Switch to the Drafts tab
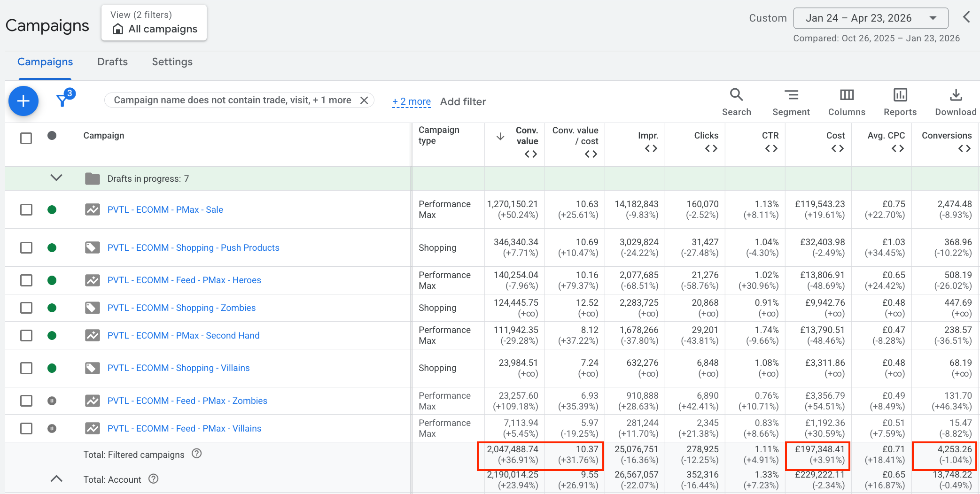980x494 pixels. (x=113, y=62)
